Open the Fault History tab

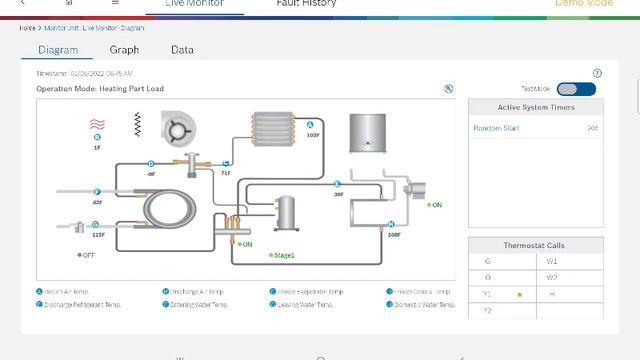[306, 4]
